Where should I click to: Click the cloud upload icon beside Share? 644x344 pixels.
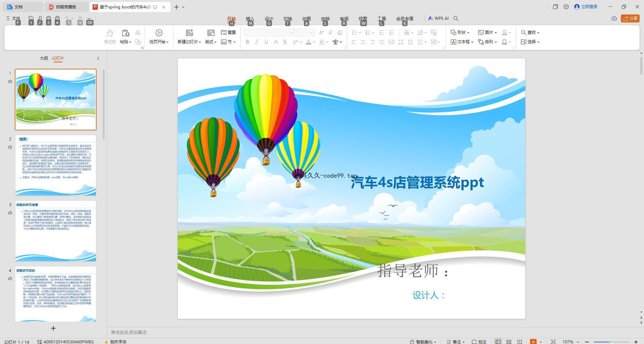point(614,18)
